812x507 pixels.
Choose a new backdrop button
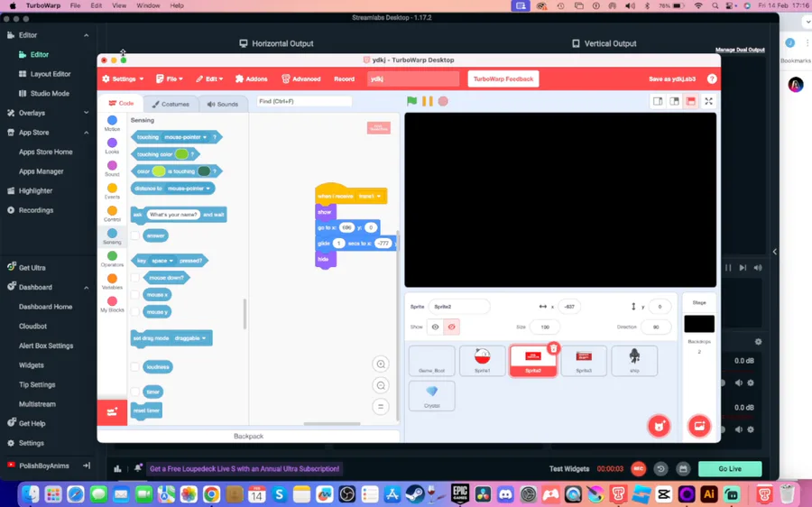click(699, 426)
